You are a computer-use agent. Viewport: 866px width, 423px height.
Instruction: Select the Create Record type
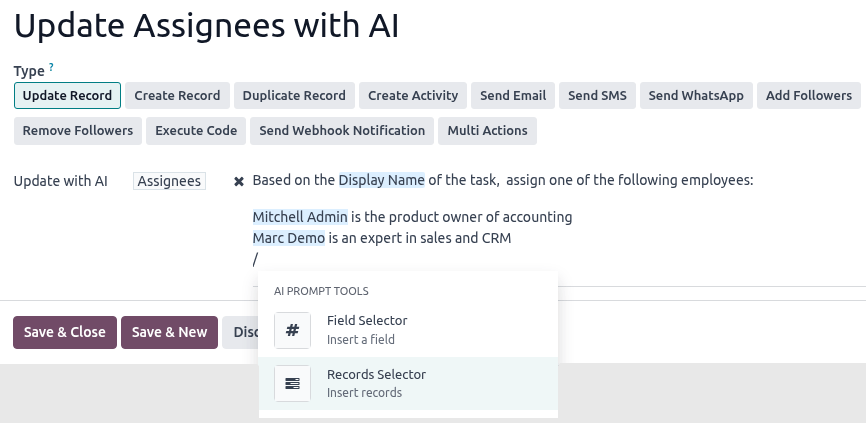click(x=177, y=96)
